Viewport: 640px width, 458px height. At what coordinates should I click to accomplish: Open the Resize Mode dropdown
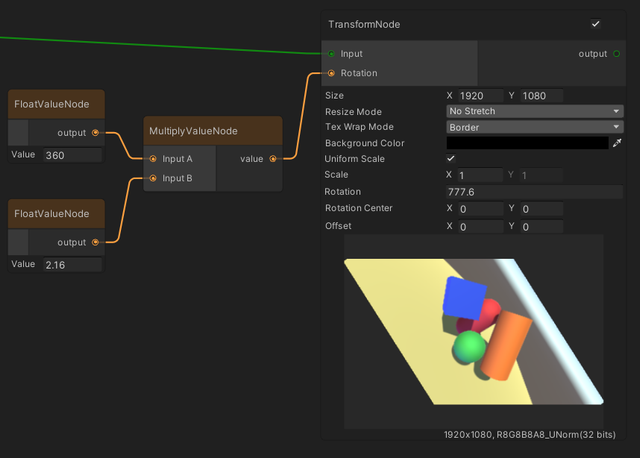click(x=534, y=111)
